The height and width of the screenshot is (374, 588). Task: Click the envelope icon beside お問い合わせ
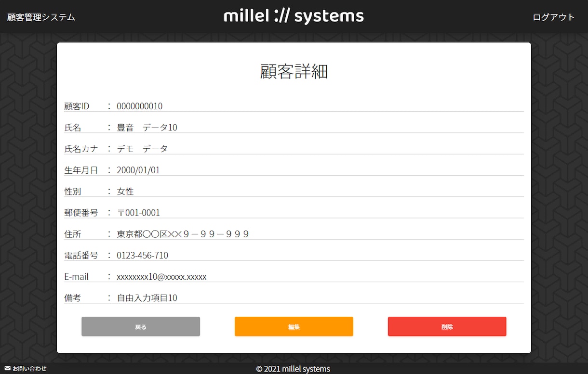8,368
